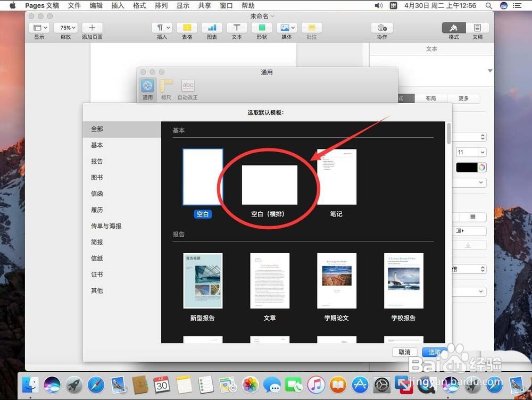The width and height of the screenshot is (532, 400).
Task: Click the 形状 shape toolbar icon
Action: coord(262,28)
